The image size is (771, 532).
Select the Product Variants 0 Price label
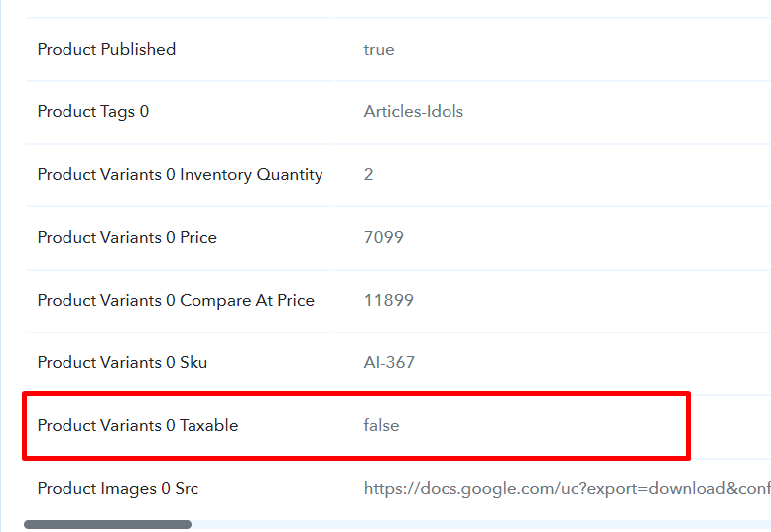tap(127, 237)
